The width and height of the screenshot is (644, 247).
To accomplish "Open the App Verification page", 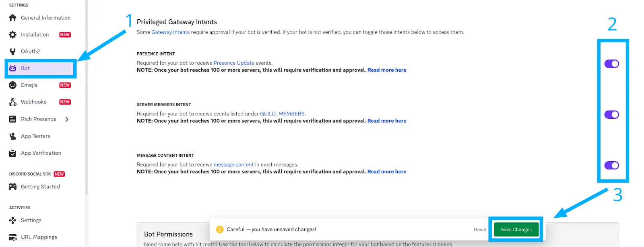I will tap(40, 153).
